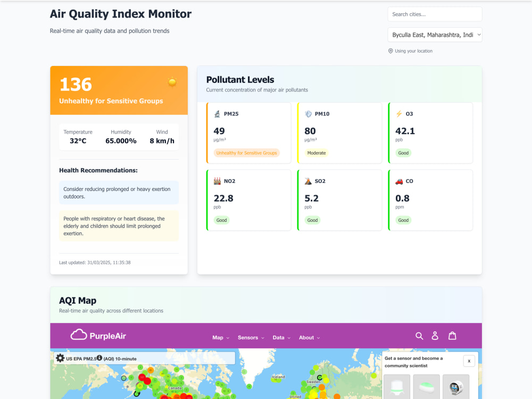Viewport: 532px width, 399px height.
Task: Open map settings gear icon
Action: click(x=60, y=358)
